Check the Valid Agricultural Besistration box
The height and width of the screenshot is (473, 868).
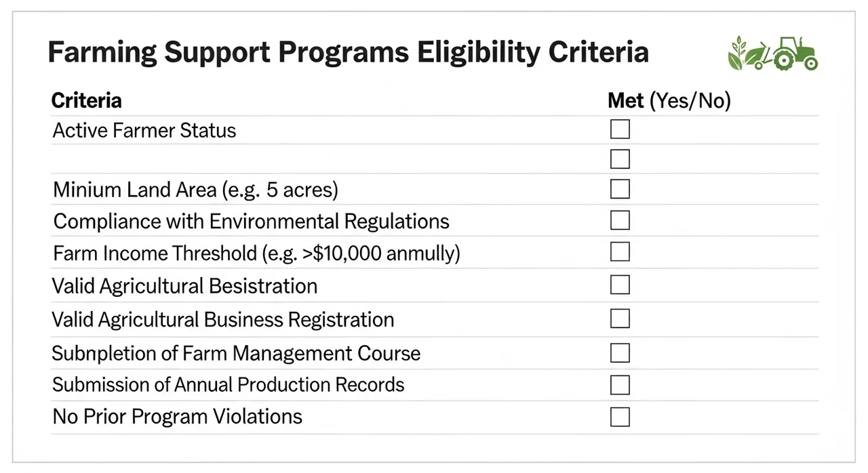click(620, 285)
